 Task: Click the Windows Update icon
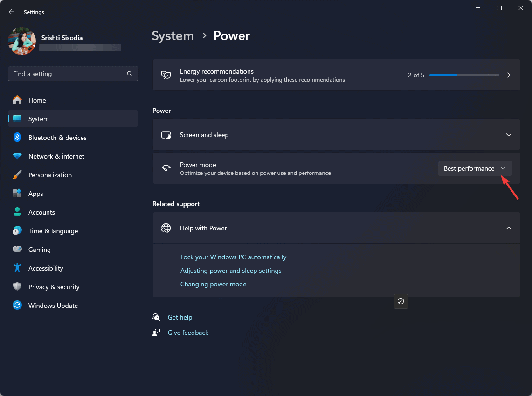[x=17, y=306]
